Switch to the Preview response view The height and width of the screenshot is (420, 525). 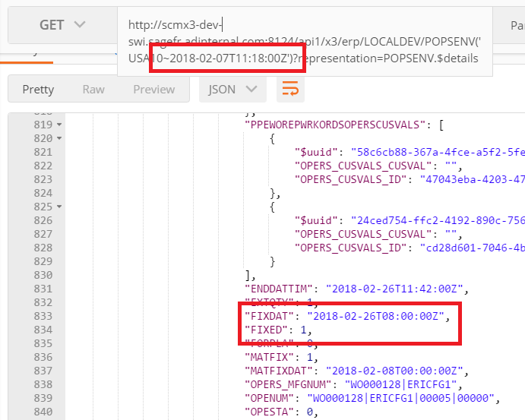click(153, 89)
